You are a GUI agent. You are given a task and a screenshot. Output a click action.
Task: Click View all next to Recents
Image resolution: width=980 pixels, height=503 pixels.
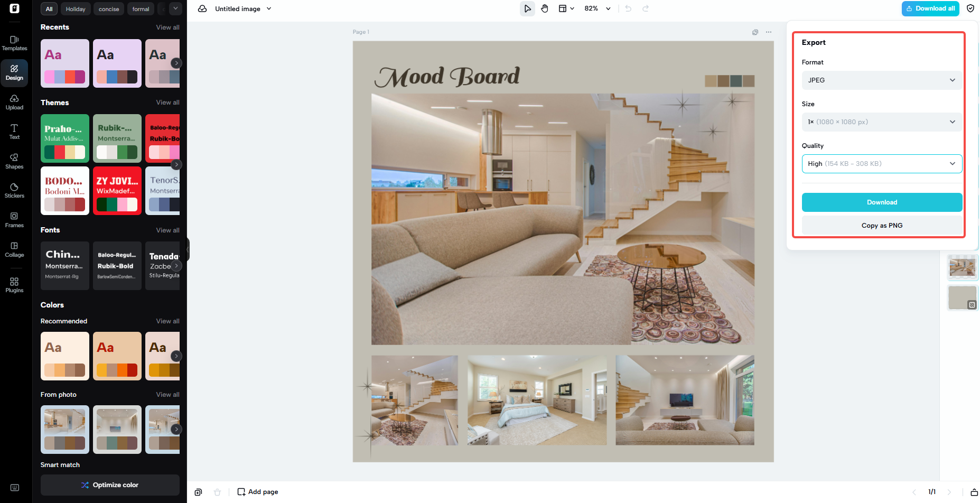167,27
